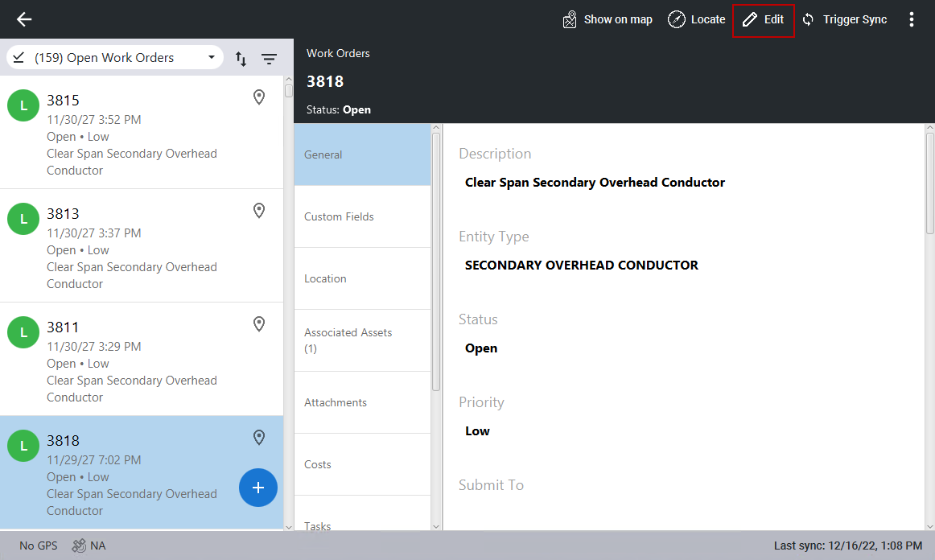Open the filter list icon
The width and height of the screenshot is (935, 560).
coord(269,59)
